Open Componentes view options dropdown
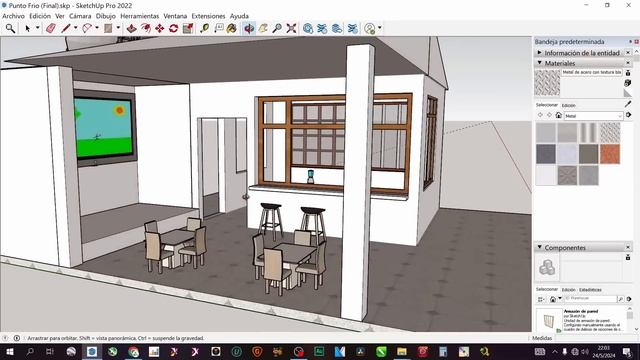 tap(541, 299)
